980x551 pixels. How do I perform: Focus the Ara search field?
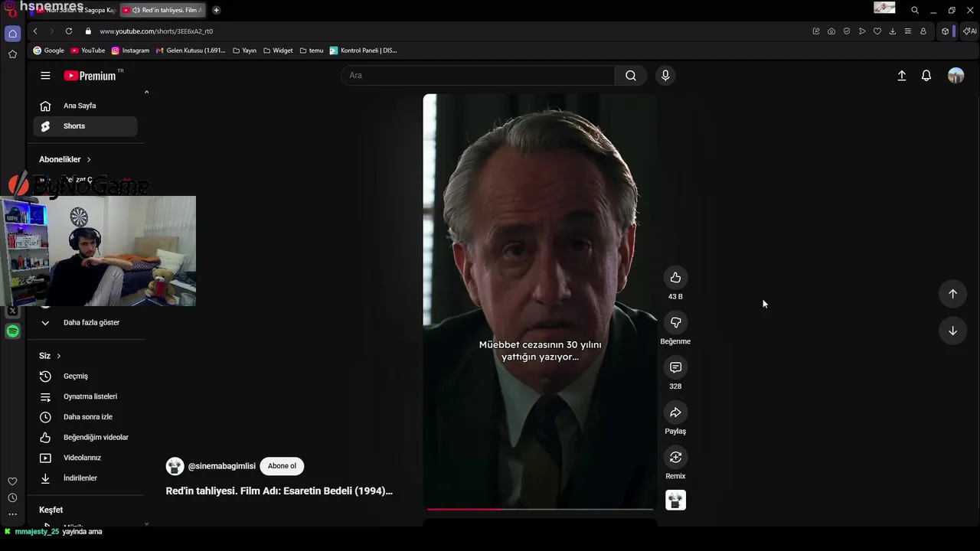click(478, 75)
